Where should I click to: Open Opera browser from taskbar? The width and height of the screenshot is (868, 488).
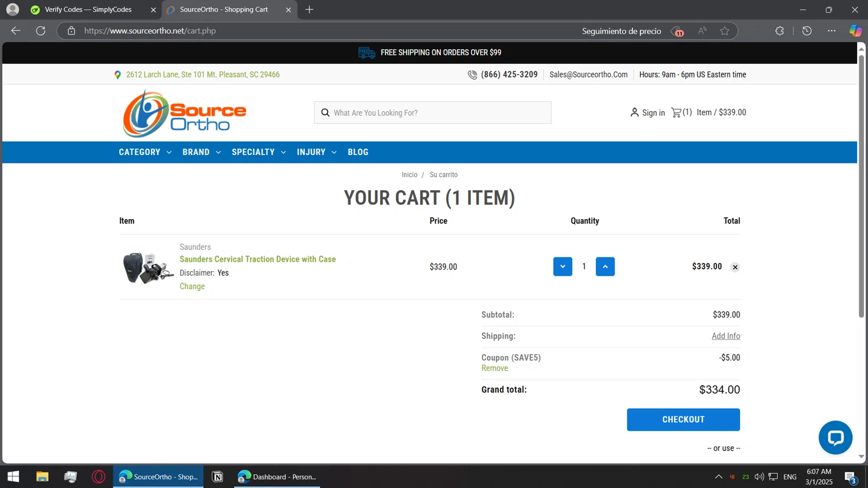98,476
